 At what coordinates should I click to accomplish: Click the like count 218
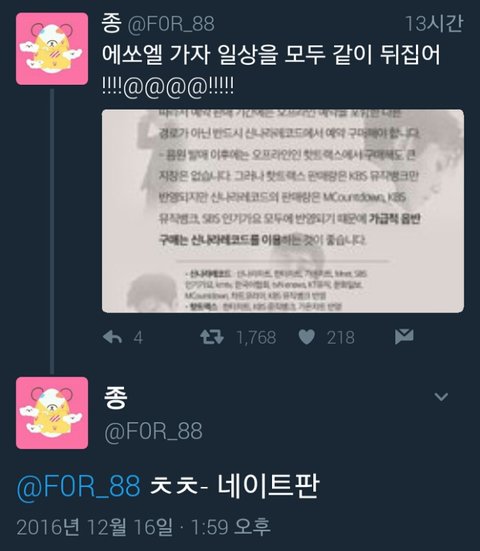coord(341,338)
